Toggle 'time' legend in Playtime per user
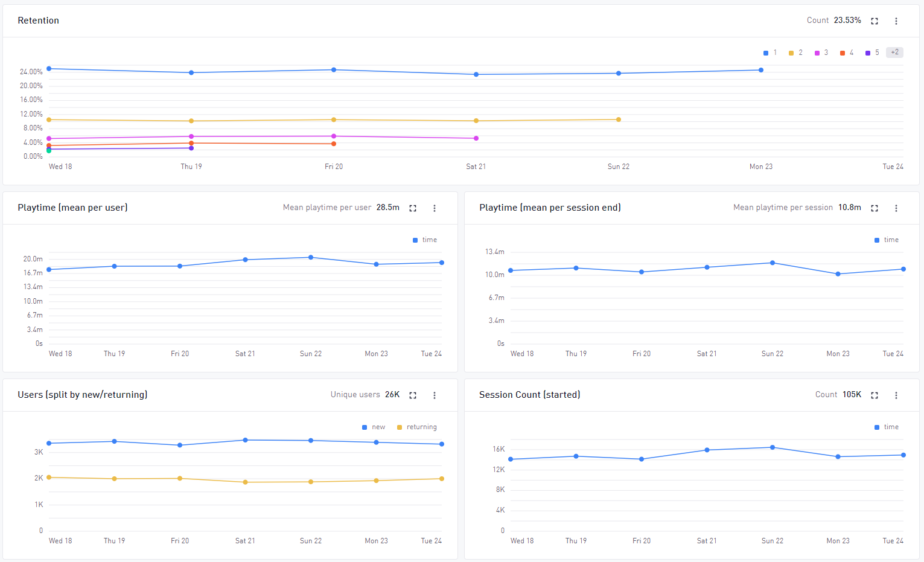The width and height of the screenshot is (924, 562). pyautogui.click(x=425, y=240)
